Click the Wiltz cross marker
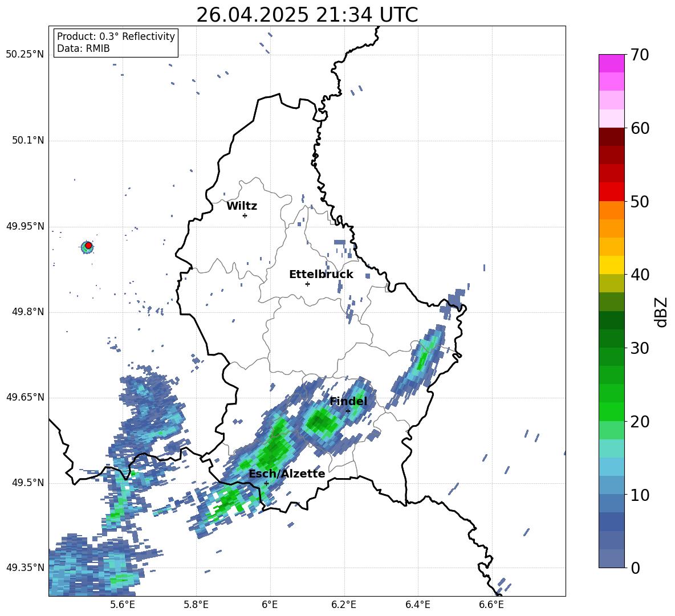The width and height of the screenshot is (675, 616). [245, 215]
